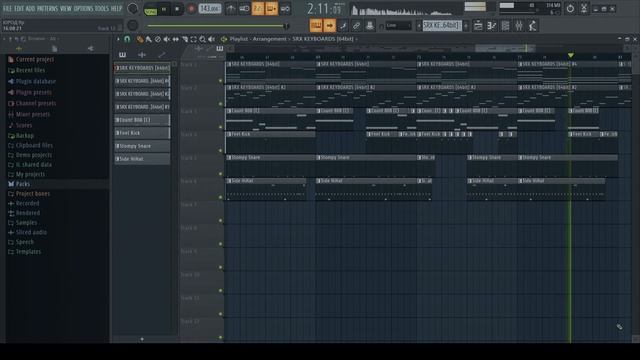Select Side HiHat in pattern picker
The height and width of the screenshot is (360, 640).
point(142,159)
